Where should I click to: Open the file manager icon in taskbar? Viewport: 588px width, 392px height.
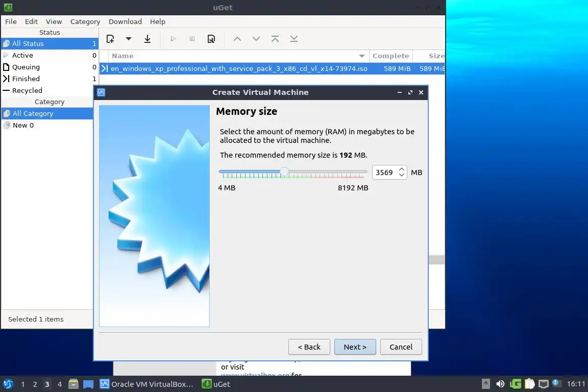pos(73,384)
